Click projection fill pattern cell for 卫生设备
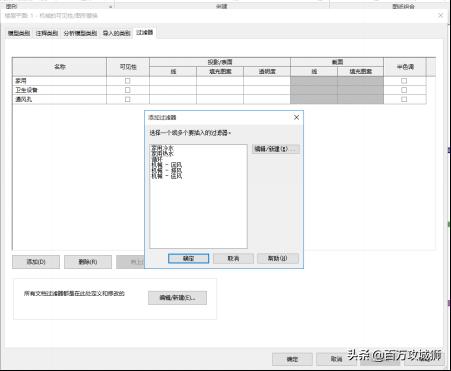 tap(220, 90)
